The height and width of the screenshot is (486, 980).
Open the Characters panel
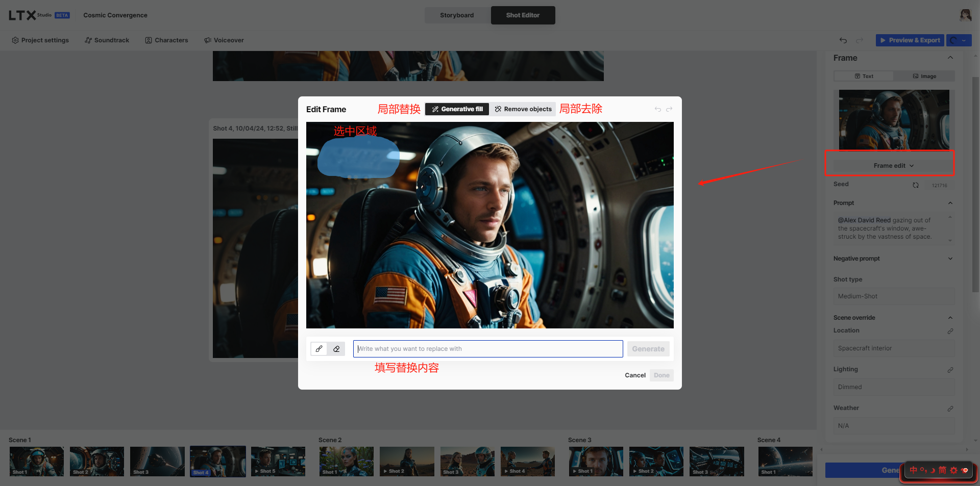pyautogui.click(x=166, y=40)
